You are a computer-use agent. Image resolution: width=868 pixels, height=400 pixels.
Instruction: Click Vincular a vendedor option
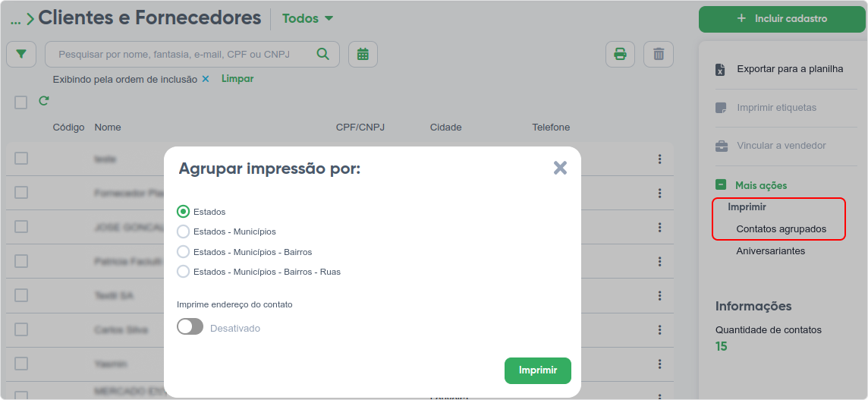[x=781, y=146]
